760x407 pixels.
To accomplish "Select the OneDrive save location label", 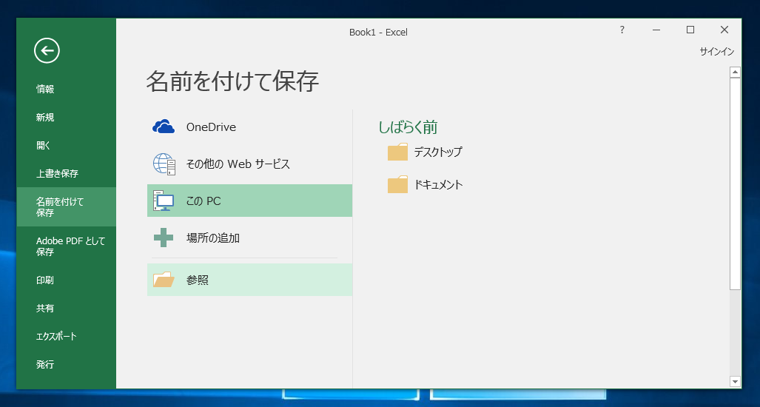I will (211, 127).
